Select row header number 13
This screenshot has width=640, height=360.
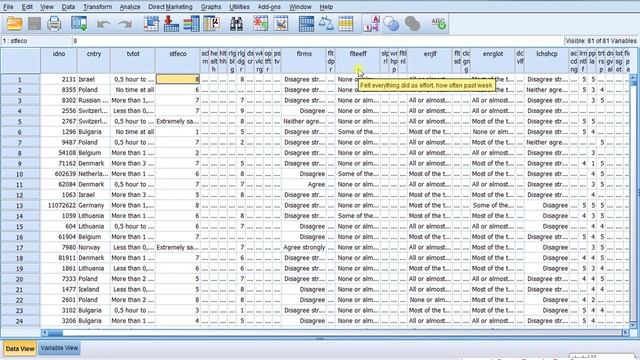[x=20, y=205]
